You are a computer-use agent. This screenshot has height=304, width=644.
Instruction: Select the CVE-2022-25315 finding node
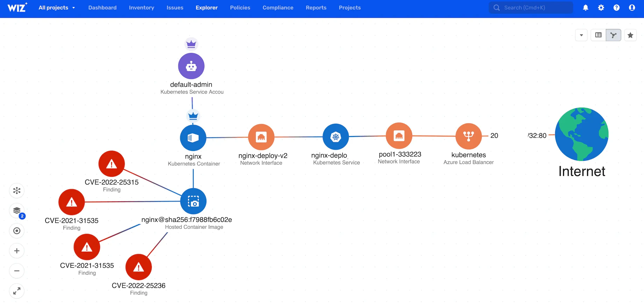112,164
